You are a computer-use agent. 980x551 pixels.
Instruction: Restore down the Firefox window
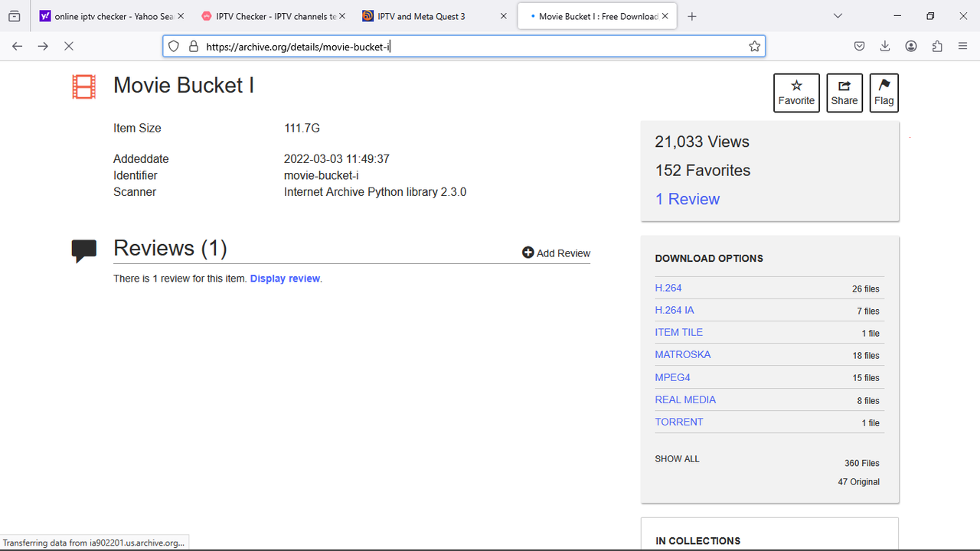click(x=930, y=16)
